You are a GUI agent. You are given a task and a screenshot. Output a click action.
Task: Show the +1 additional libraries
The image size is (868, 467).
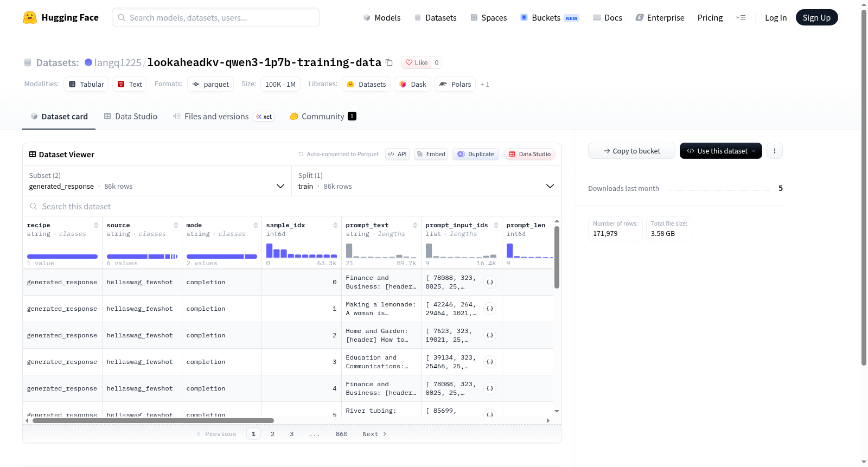(484, 84)
